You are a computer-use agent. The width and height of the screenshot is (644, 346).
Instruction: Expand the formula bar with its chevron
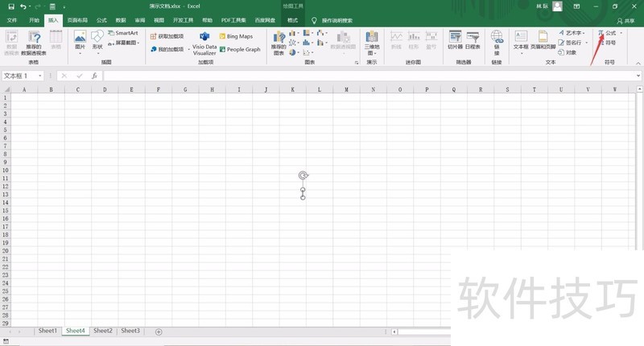[x=638, y=76]
